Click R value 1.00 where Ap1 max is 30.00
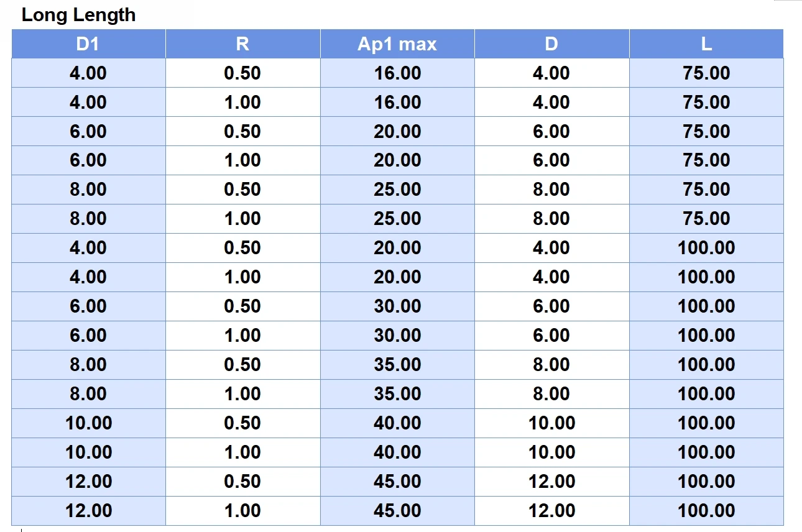This screenshot has height=532, width=802. [x=242, y=336]
